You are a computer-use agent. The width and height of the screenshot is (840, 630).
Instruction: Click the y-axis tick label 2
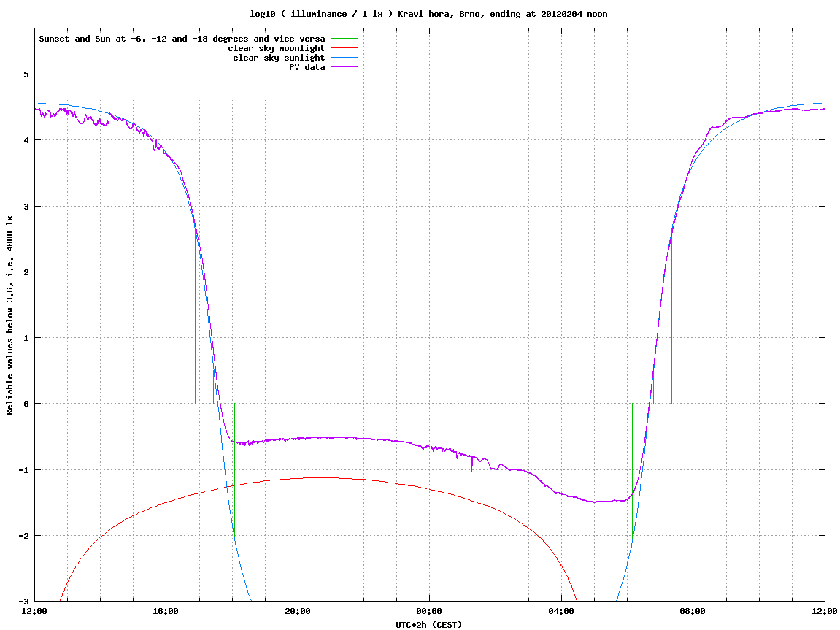pos(26,272)
